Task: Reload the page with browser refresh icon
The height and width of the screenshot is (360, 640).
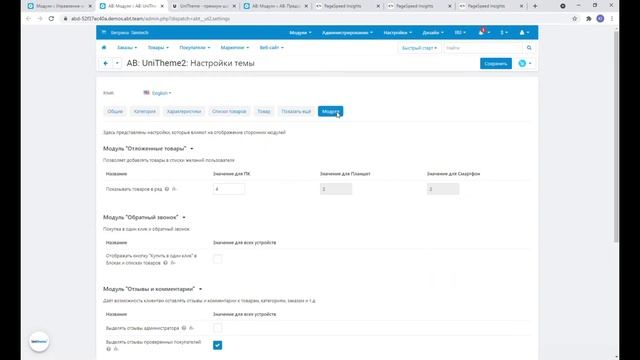Action: [x=51, y=18]
